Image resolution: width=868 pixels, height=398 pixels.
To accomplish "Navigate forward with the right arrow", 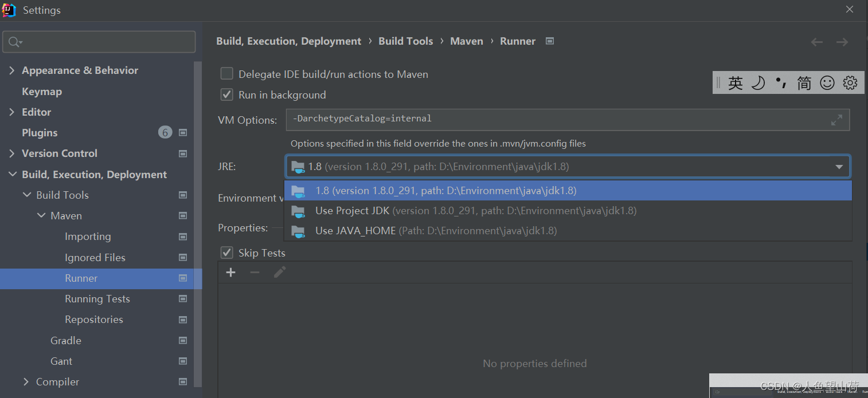I will point(842,42).
